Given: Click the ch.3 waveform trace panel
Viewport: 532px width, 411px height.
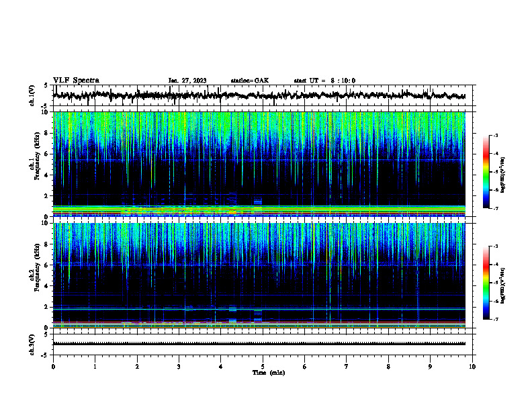Looking at the screenshot, I should coord(264,345).
